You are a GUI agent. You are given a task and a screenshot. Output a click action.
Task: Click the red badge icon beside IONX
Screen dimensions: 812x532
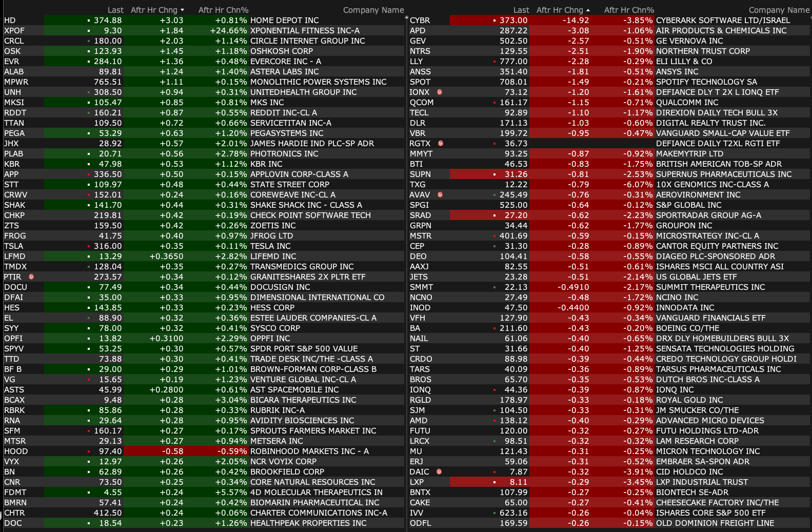[440, 92]
